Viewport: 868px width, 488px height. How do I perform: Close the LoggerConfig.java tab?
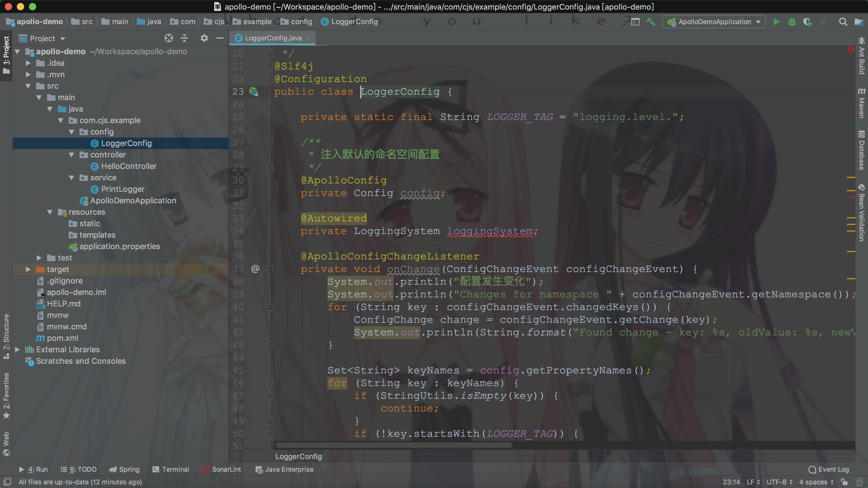click(x=308, y=38)
